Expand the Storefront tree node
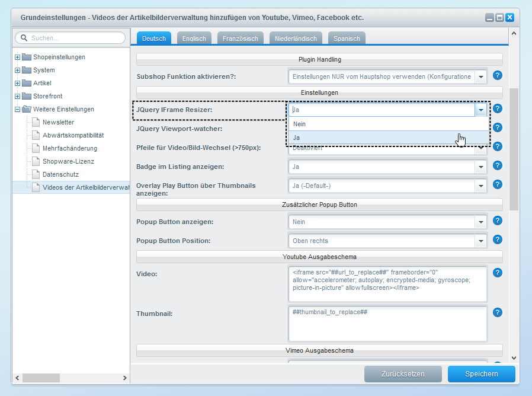The width and height of the screenshot is (532, 396). [x=17, y=96]
